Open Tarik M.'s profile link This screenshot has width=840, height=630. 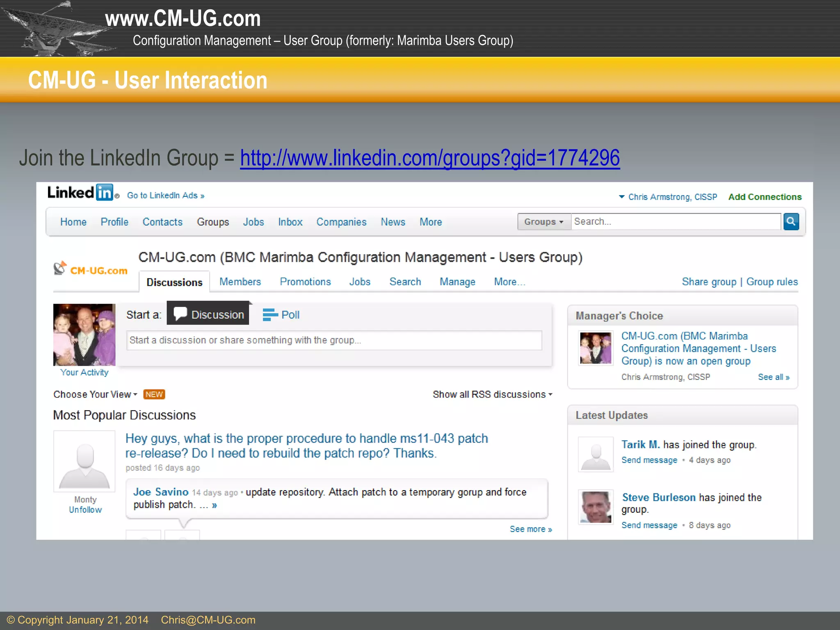click(x=641, y=445)
